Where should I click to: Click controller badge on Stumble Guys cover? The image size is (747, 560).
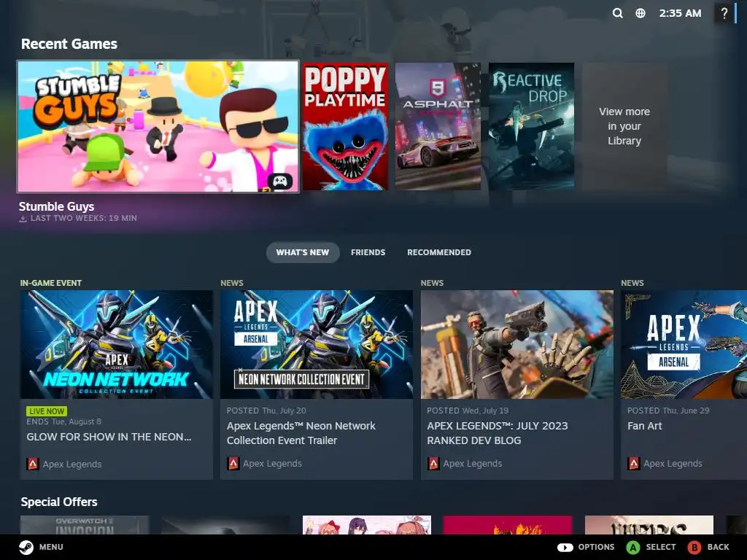point(279,181)
